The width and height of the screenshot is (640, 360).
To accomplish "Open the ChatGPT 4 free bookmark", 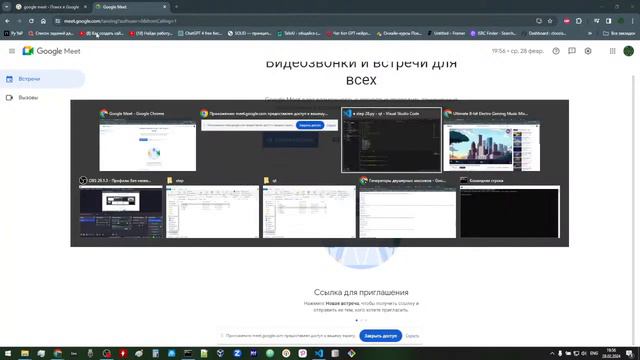I will coord(200,33).
